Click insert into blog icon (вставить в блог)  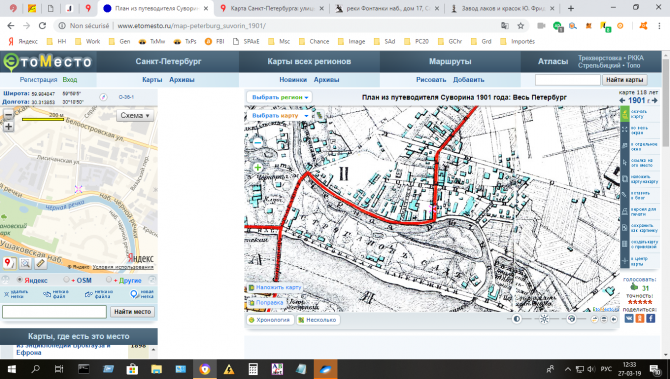click(625, 195)
